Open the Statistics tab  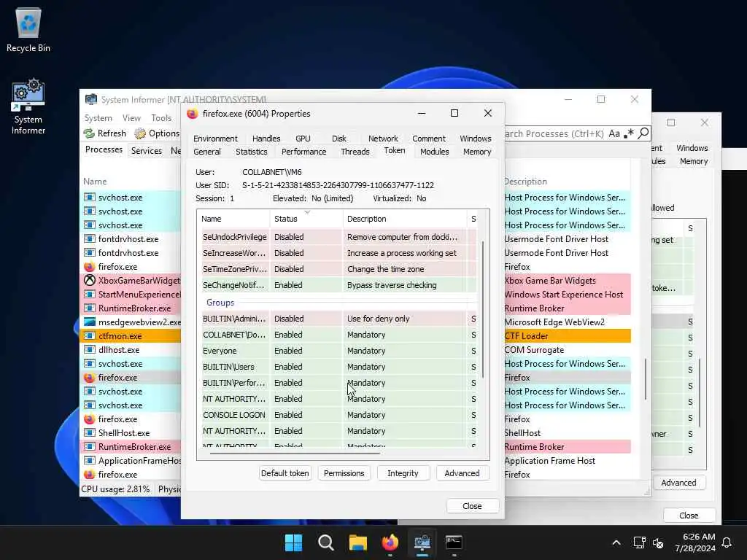pyautogui.click(x=252, y=152)
